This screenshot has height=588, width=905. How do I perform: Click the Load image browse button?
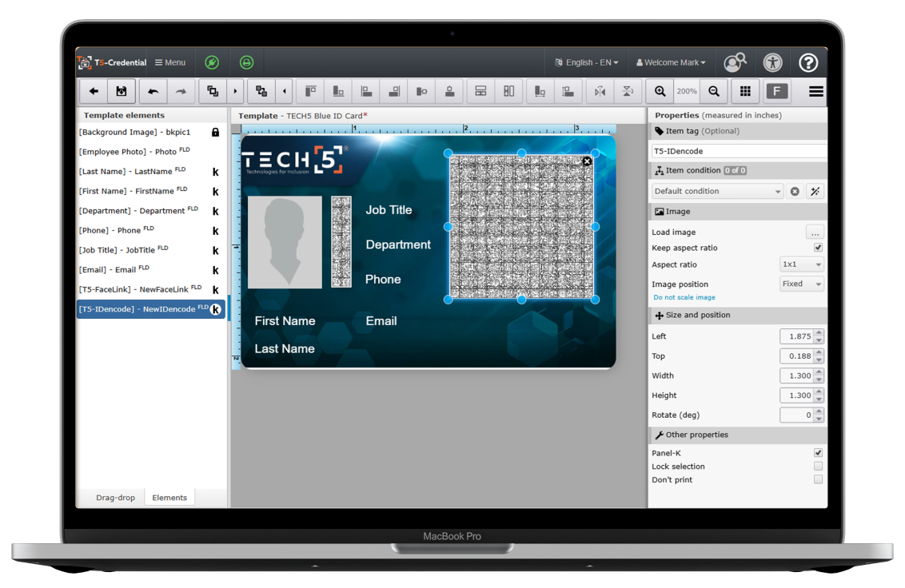pyautogui.click(x=814, y=232)
